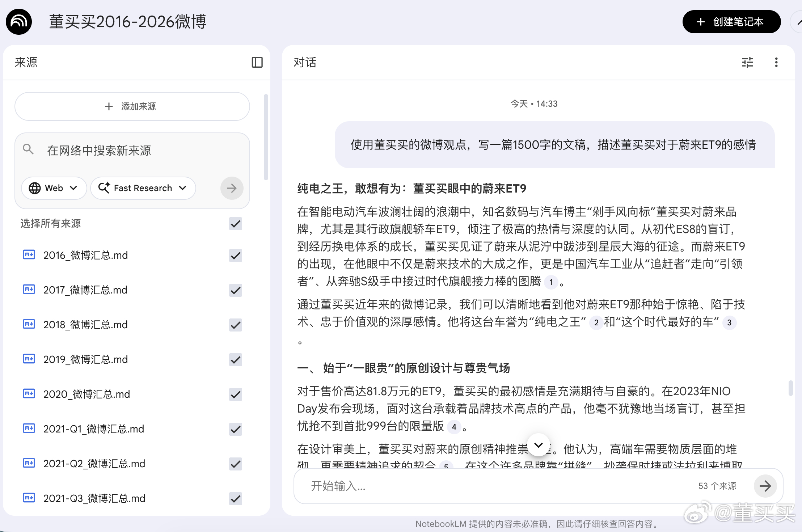Screen dimensions: 802x532
Task: Click the scroll-to-bottom chevron in chat
Action: pyautogui.click(x=539, y=445)
